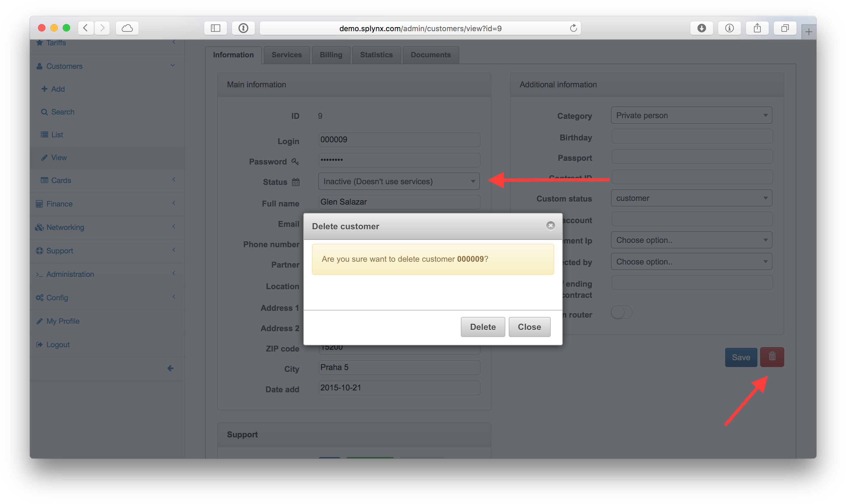Open Safari downloads icon

pyautogui.click(x=701, y=28)
